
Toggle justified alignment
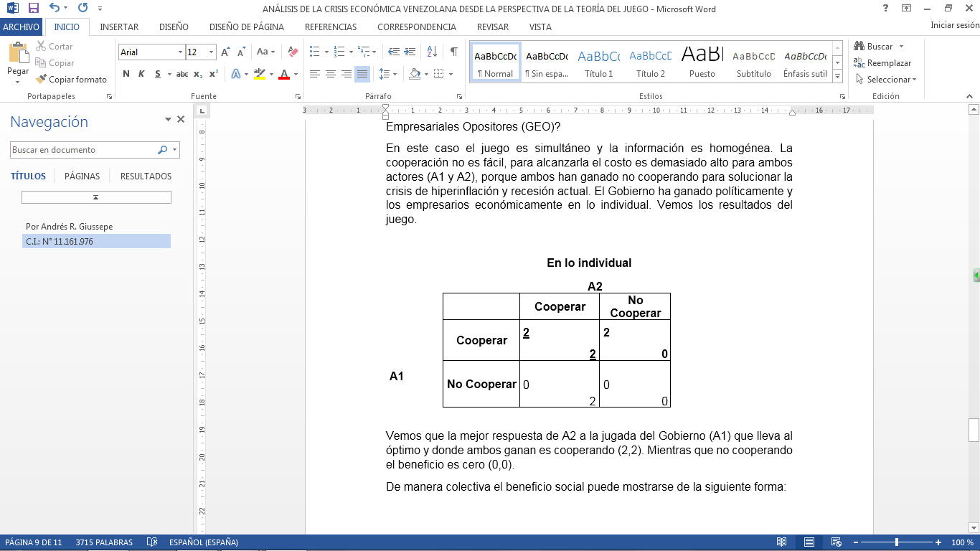coord(362,74)
